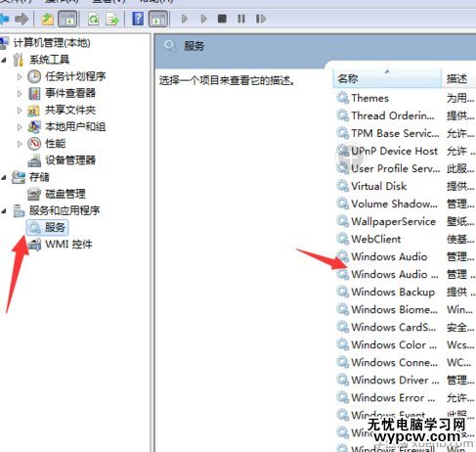Open 设备管理器 in the tree
Image resolution: width=476 pixels, height=452 pixels.
[70, 160]
